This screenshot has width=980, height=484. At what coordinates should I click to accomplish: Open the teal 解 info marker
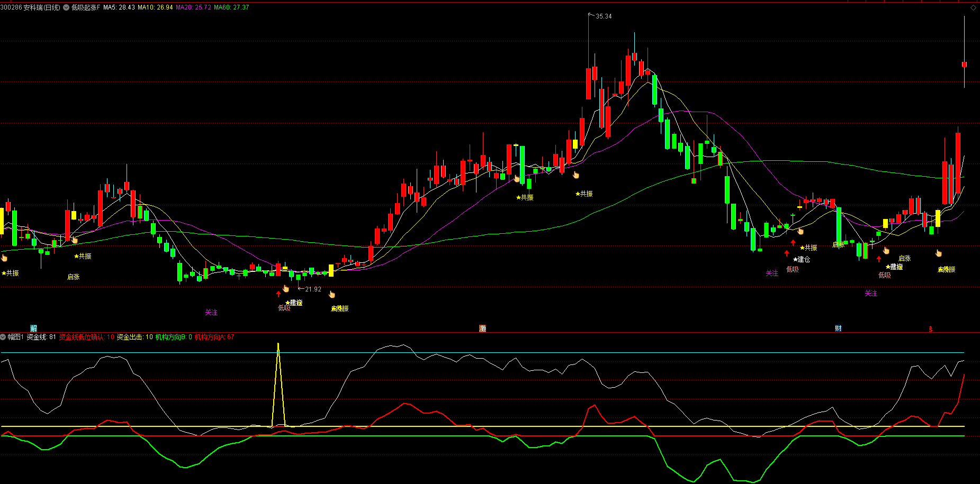coord(34,328)
